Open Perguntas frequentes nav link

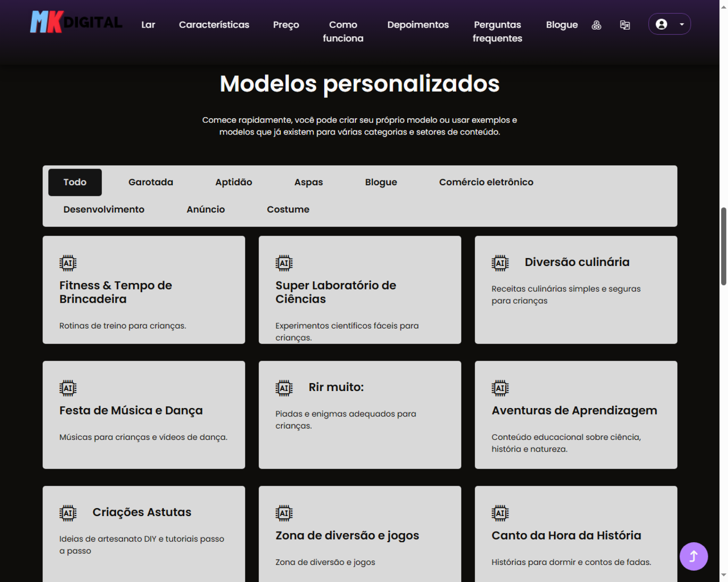tap(497, 31)
